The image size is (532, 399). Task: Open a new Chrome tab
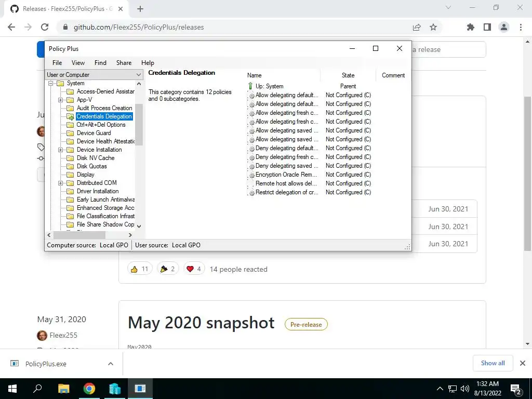[x=140, y=9]
